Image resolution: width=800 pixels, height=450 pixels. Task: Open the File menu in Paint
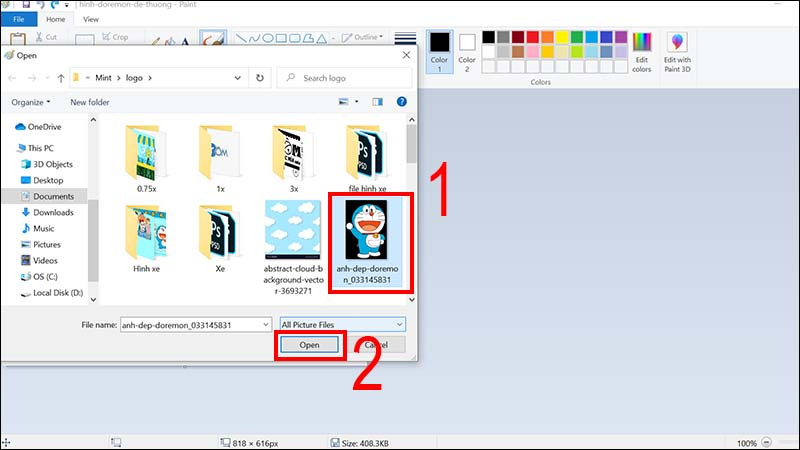coord(19,19)
